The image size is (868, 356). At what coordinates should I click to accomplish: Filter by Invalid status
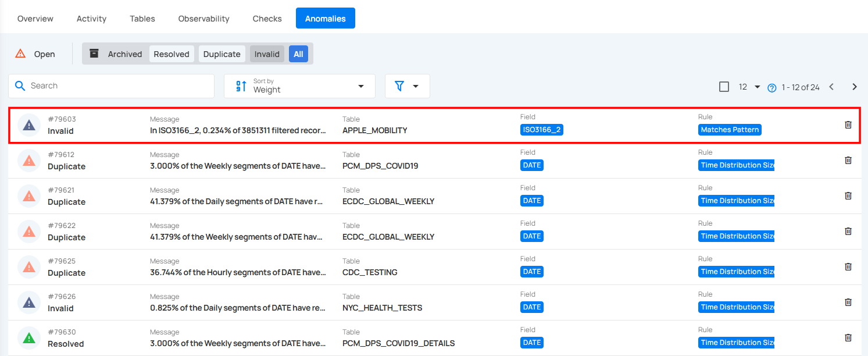[x=267, y=54]
